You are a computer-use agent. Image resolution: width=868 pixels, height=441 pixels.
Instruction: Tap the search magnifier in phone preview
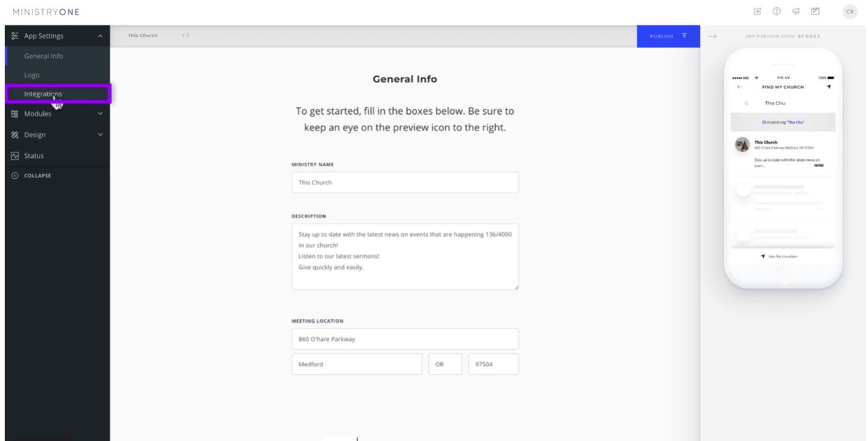pyautogui.click(x=746, y=103)
